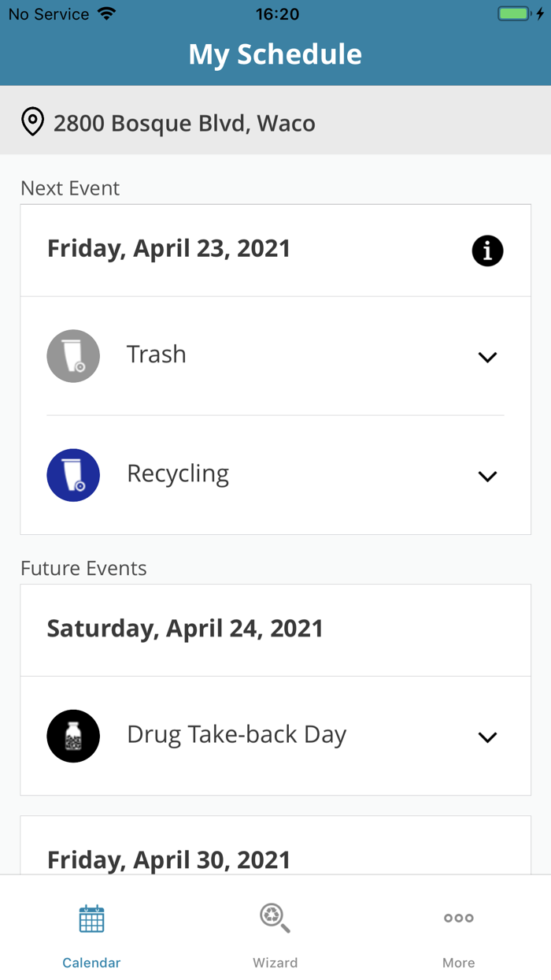
Task: Tap the three-dots More icon
Action: click(x=458, y=918)
